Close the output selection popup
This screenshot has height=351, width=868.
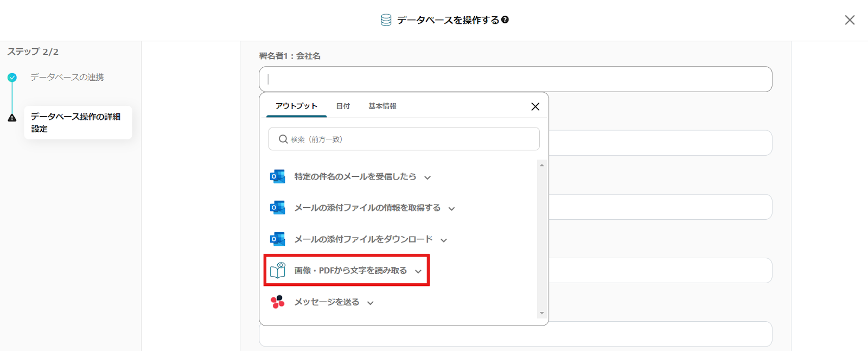[x=535, y=106]
